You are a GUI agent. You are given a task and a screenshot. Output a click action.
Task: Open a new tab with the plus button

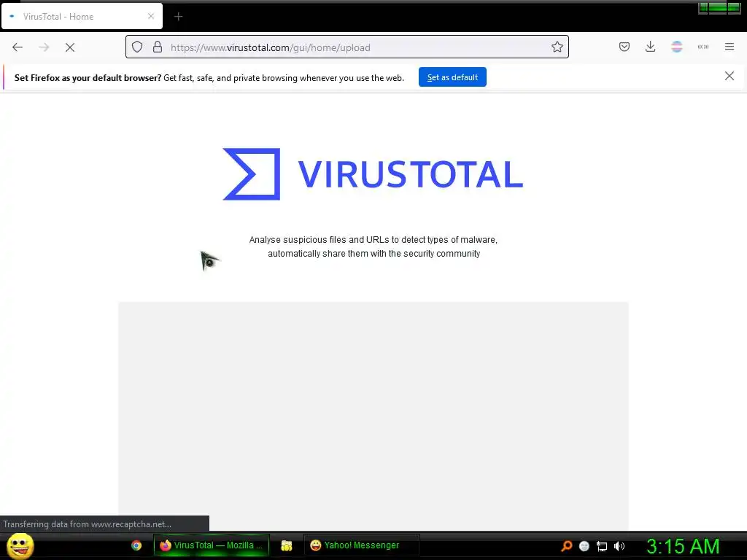[x=178, y=17]
